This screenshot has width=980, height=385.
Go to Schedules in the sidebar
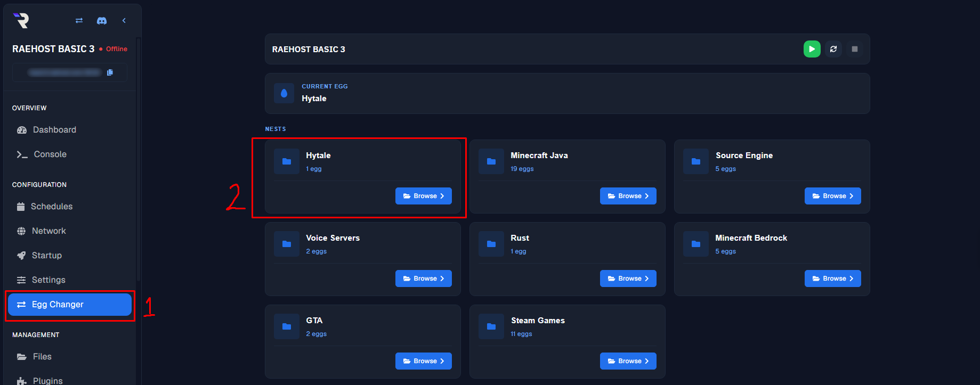coord(70,207)
